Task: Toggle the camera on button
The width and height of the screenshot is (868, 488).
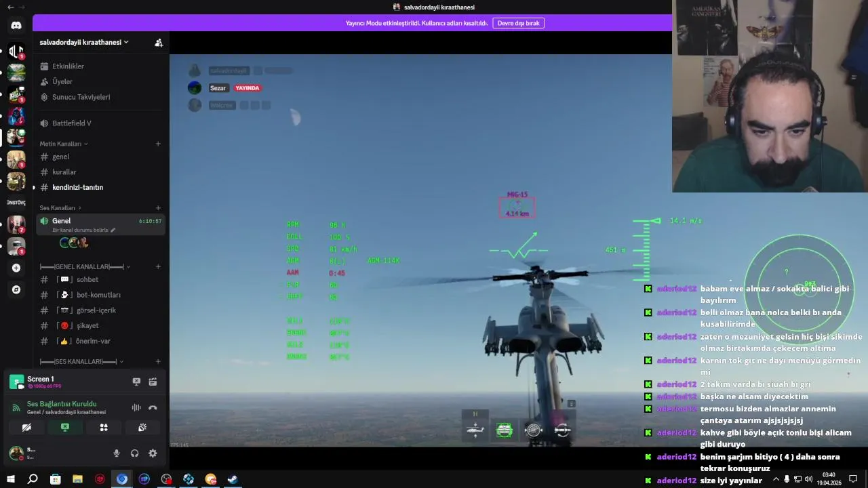Action: 26,428
